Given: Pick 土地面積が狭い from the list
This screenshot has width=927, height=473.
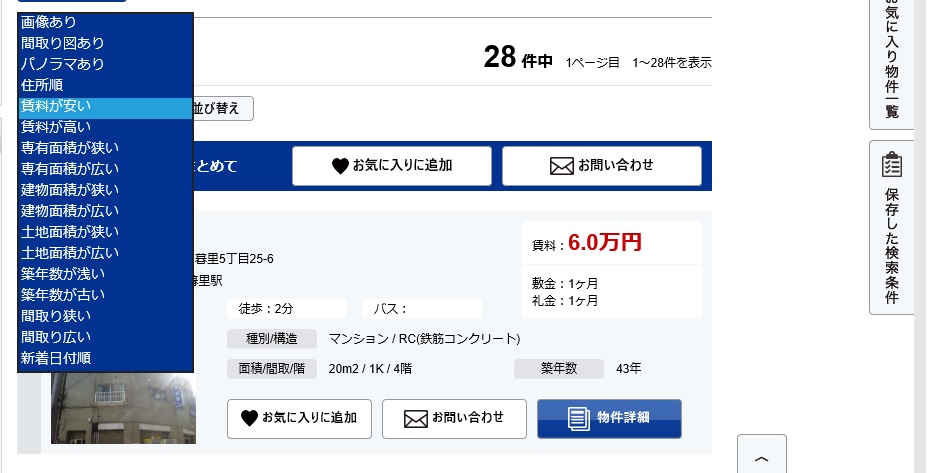Looking at the screenshot, I should point(105,232).
